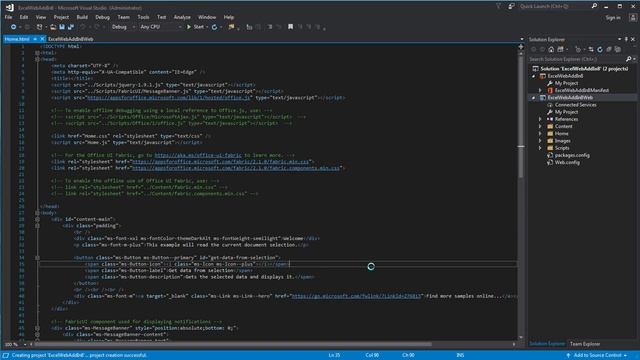Collapse the ExcelWebAddIn8Web project node
Image resolution: width=640 pixels, height=360 pixels.
click(533, 98)
